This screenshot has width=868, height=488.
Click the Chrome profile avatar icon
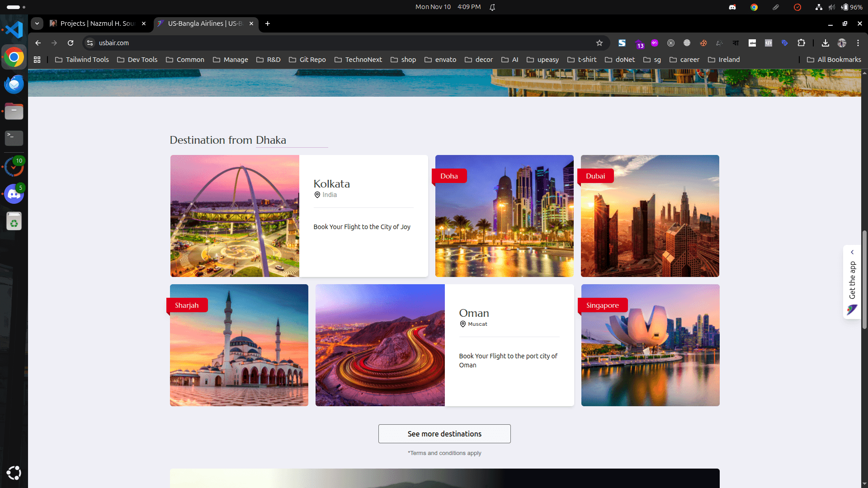pos(842,43)
